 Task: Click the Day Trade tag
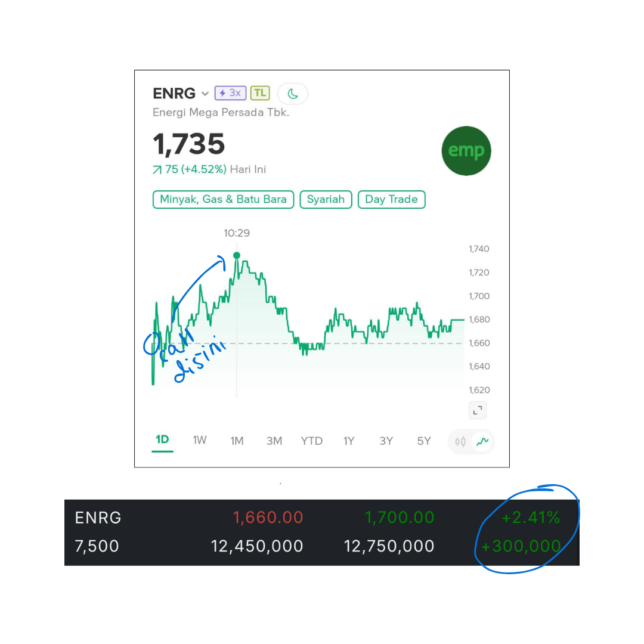click(391, 199)
